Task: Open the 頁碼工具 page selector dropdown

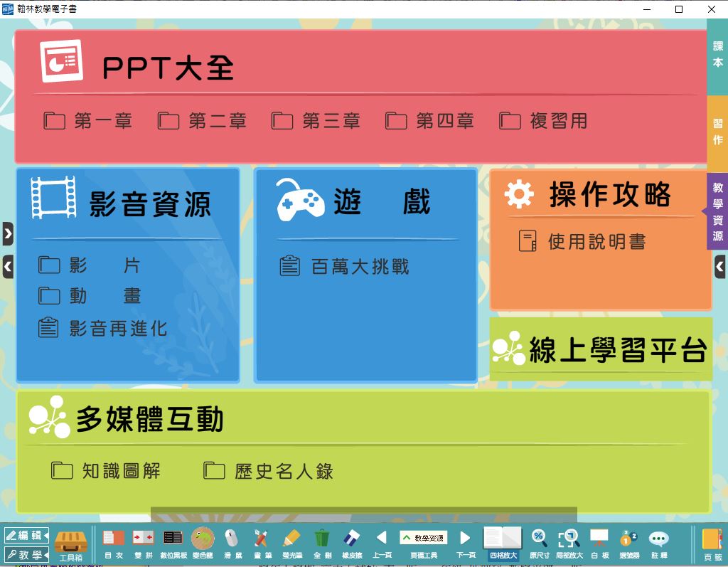Action: (424, 539)
